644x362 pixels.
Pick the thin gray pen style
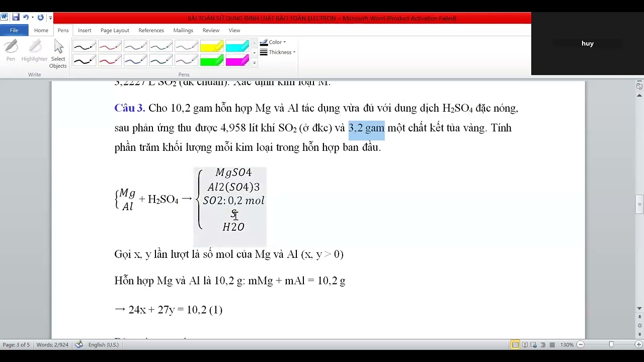186,47
